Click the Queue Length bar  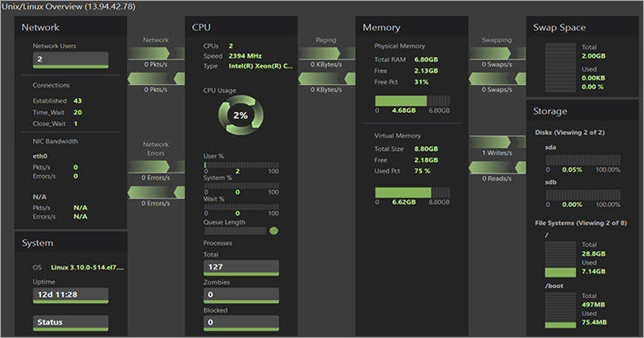235,231
